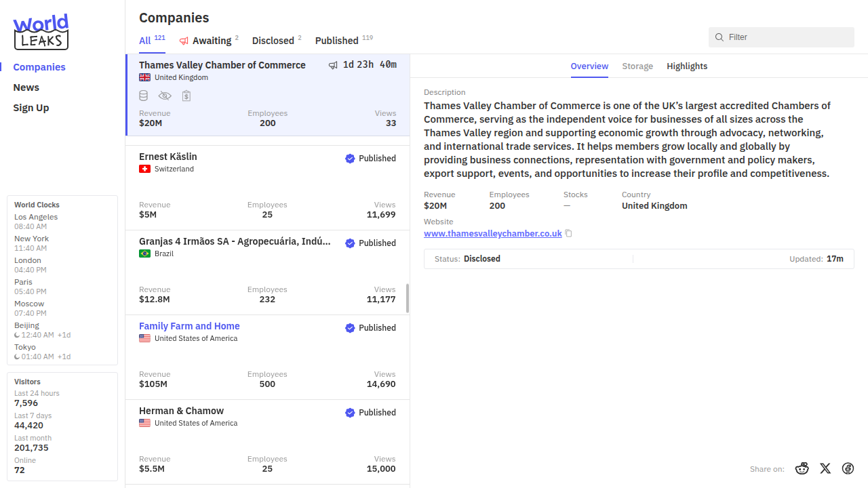This screenshot has height=488, width=868.
Task: Click the company list scrollbar
Action: [408, 298]
